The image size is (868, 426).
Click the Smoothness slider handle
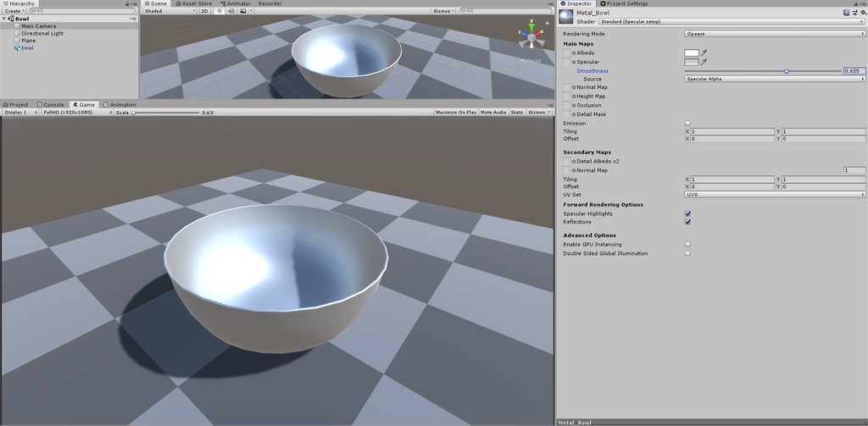787,71
